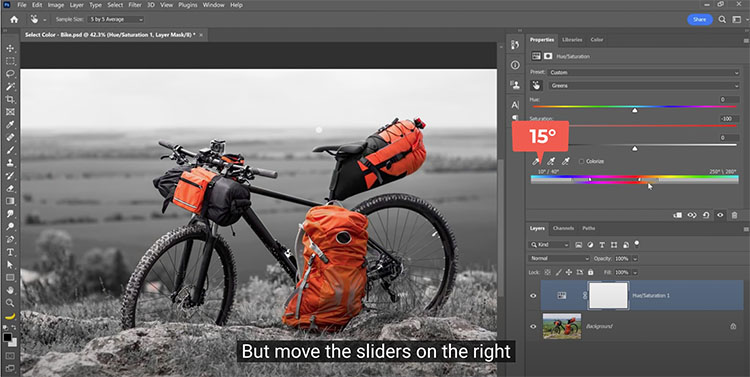This screenshot has height=377, width=750.
Task: Select the Lasso tool
Action: (x=10, y=74)
